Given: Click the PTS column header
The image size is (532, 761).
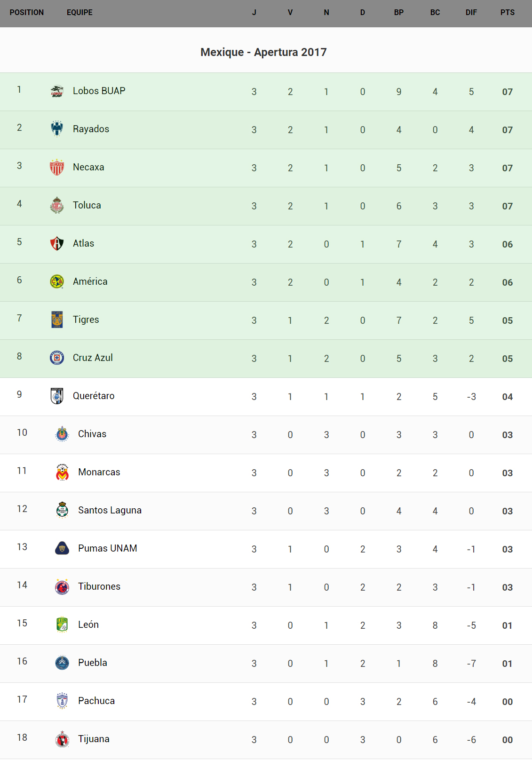Looking at the screenshot, I should pos(507,13).
